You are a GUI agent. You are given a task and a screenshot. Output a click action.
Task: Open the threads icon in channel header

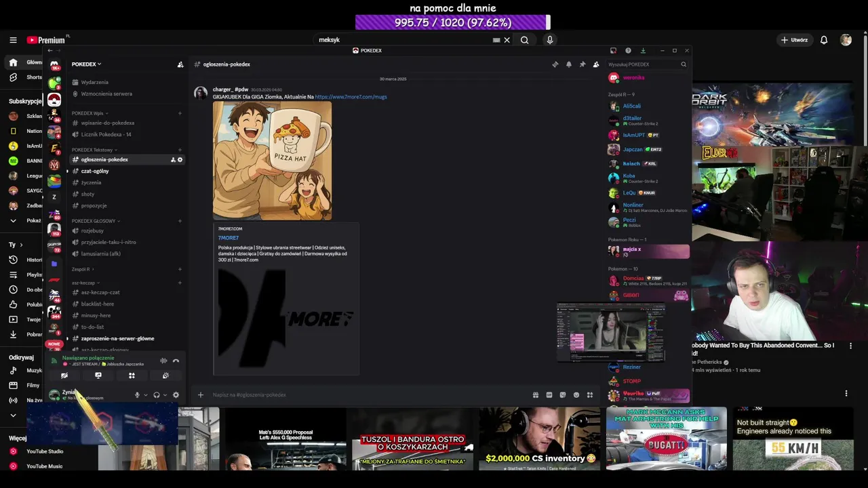pos(555,64)
